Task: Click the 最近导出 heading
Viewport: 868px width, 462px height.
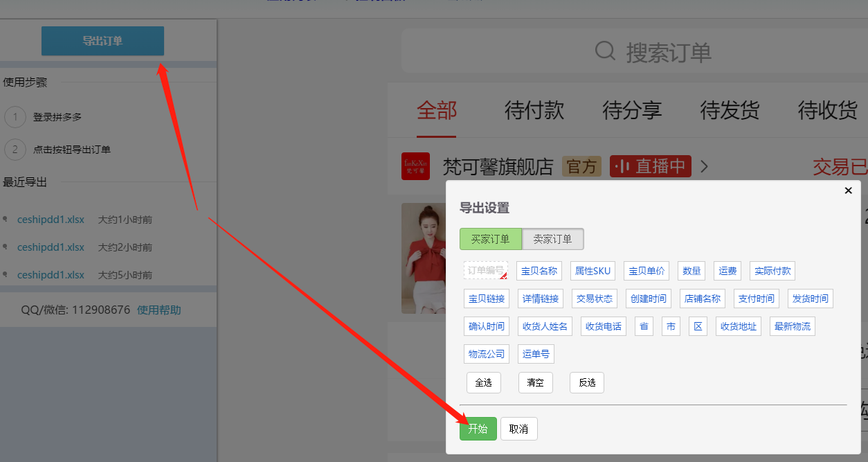Action: (25, 182)
